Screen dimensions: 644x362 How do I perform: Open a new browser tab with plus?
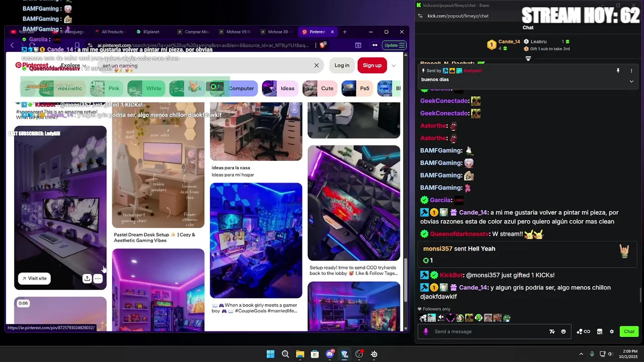point(345,32)
